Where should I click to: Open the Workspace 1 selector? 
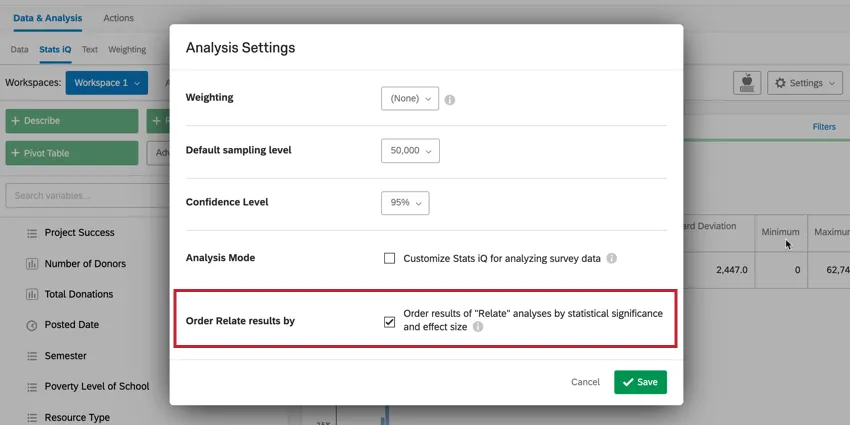coord(107,83)
